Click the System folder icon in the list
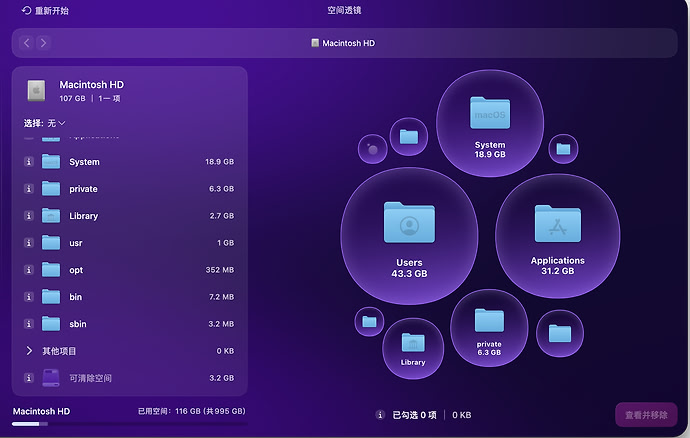Screen dimensions: 690x438 pyautogui.click(x=51, y=162)
